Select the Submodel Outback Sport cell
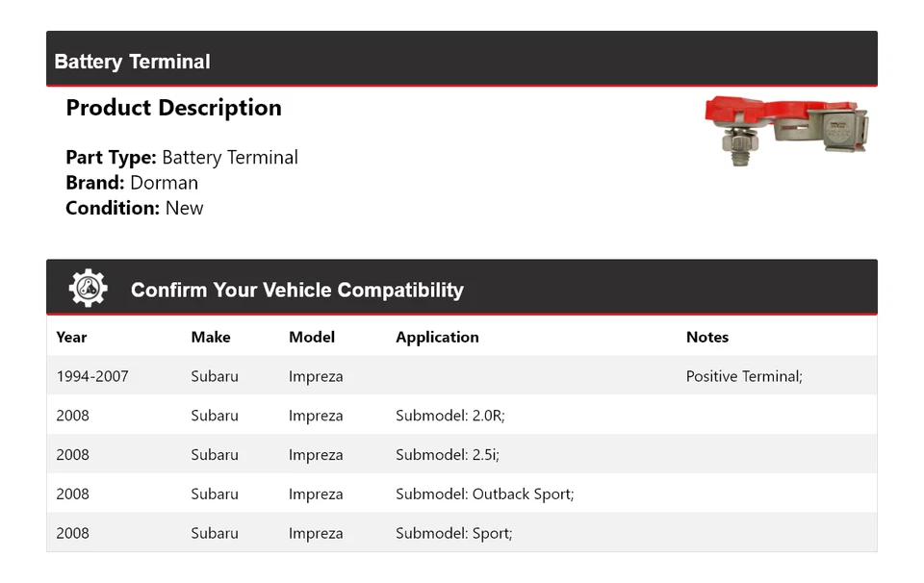 (x=484, y=494)
